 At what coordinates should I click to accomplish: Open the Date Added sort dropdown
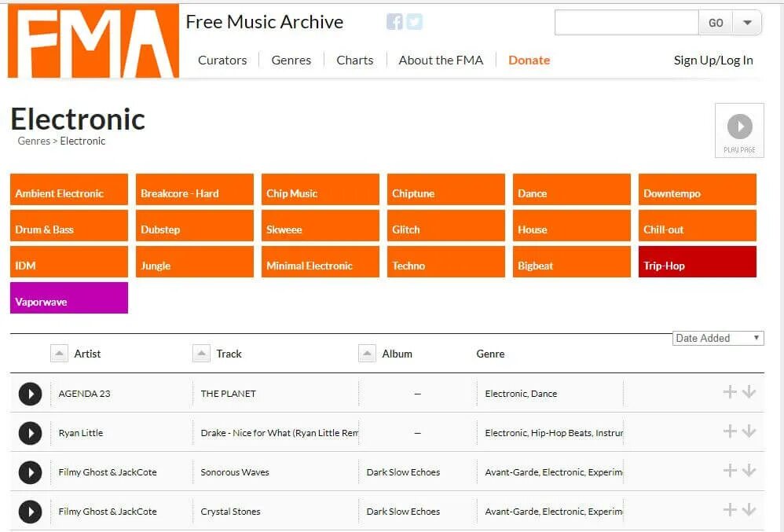pos(718,338)
